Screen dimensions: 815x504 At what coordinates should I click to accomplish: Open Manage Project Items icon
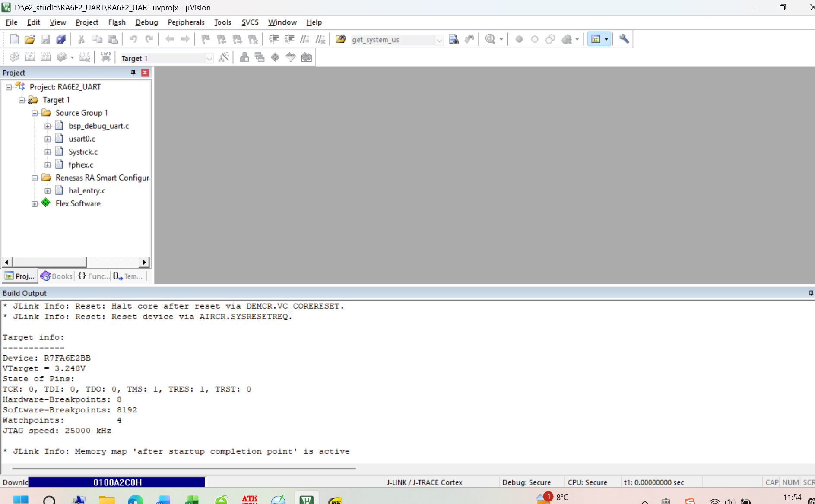pos(244,57)
